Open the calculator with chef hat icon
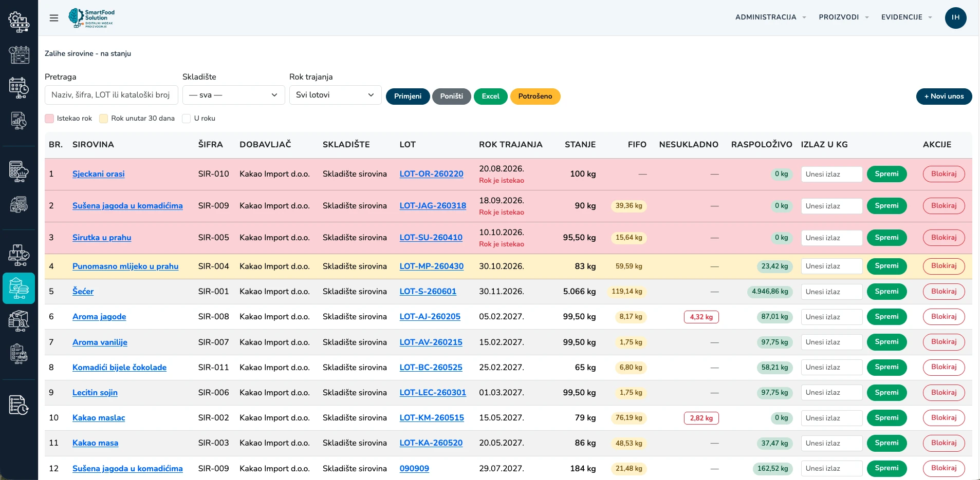Screen dimensions: 980x480 (x=19, y=171)
